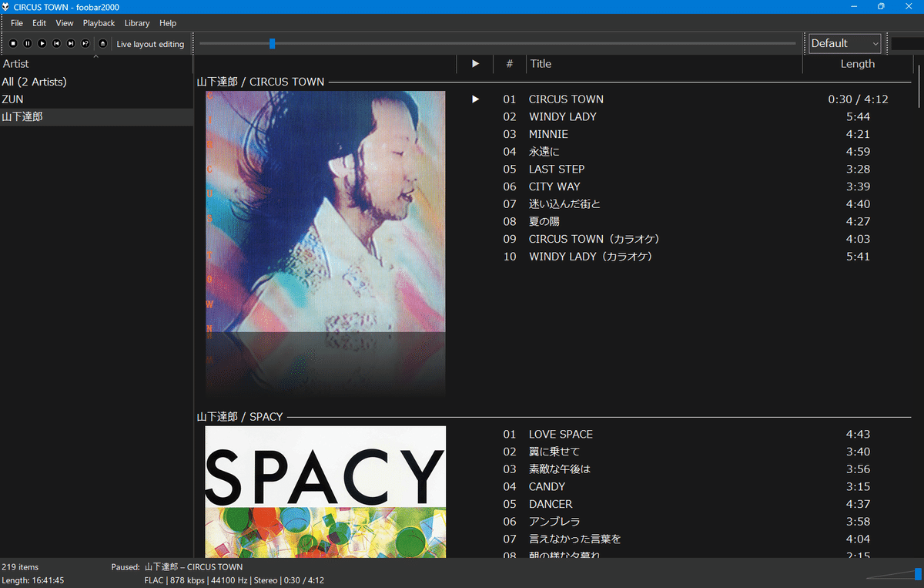The image size is (924, 588).
Task: Open the Library menu
Action: 137,23
